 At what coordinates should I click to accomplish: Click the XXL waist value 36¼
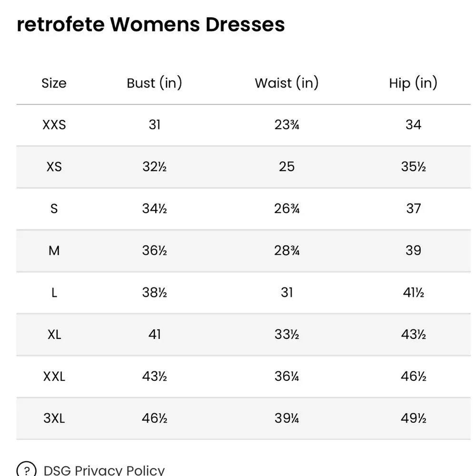tap(287, 377)
